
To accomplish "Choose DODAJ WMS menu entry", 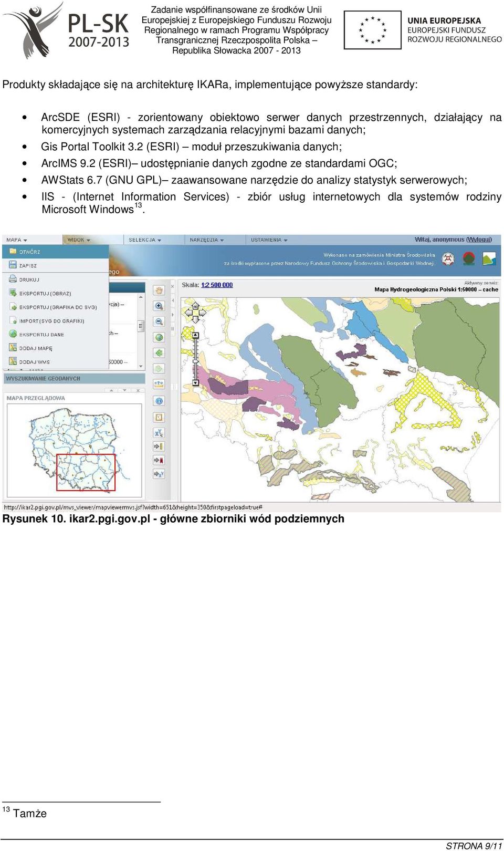I will (x=55, y=361).
